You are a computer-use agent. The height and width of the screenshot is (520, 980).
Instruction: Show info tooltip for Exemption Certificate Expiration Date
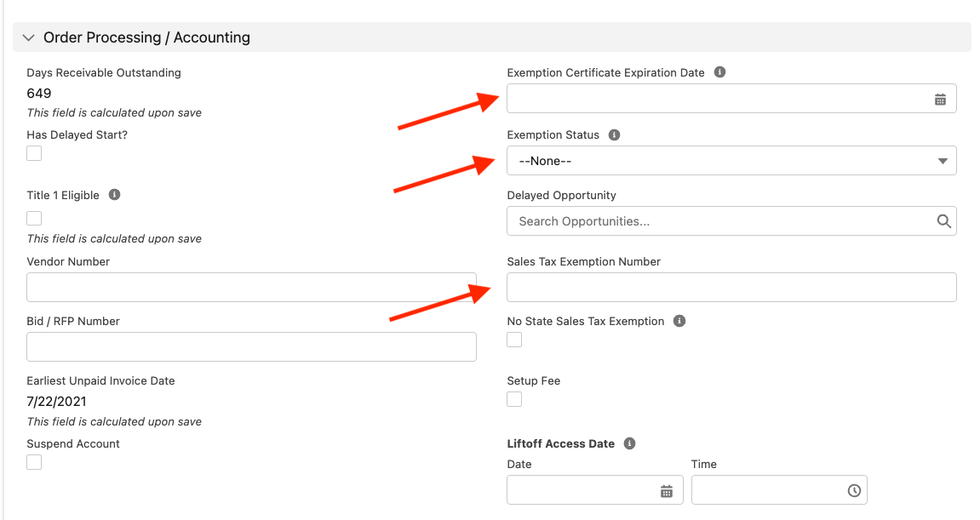[x=720, y=71]
